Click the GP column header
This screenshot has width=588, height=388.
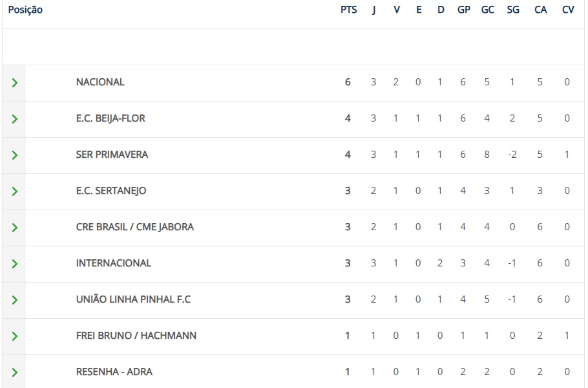click(464, 10)
